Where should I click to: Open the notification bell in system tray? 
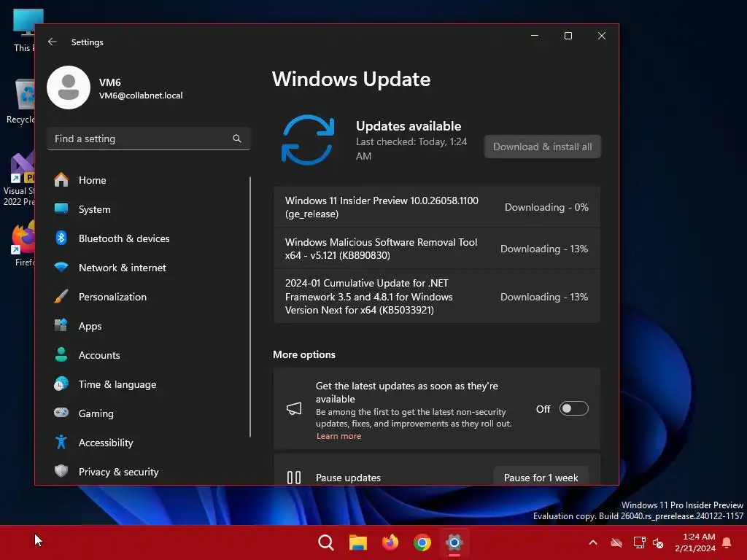pyautogui.click(x=727, y=542)
